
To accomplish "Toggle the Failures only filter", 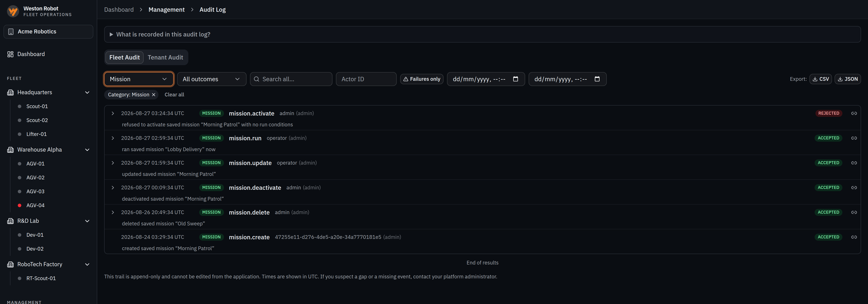I will [422, 79].
